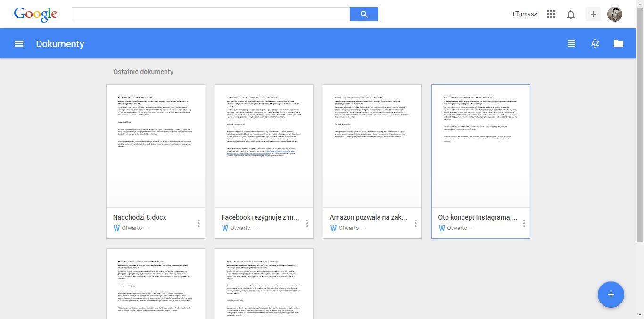The width and height of the screenshot is (644, 319).
Task: Click Otwarto label under Nadchodzi 8.docx
Action: 132,228
